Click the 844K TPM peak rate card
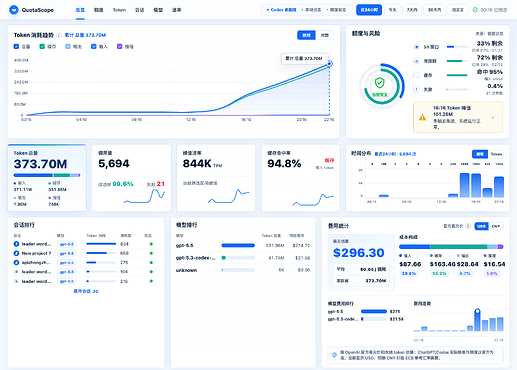517x370 pixels. point(216,178)
